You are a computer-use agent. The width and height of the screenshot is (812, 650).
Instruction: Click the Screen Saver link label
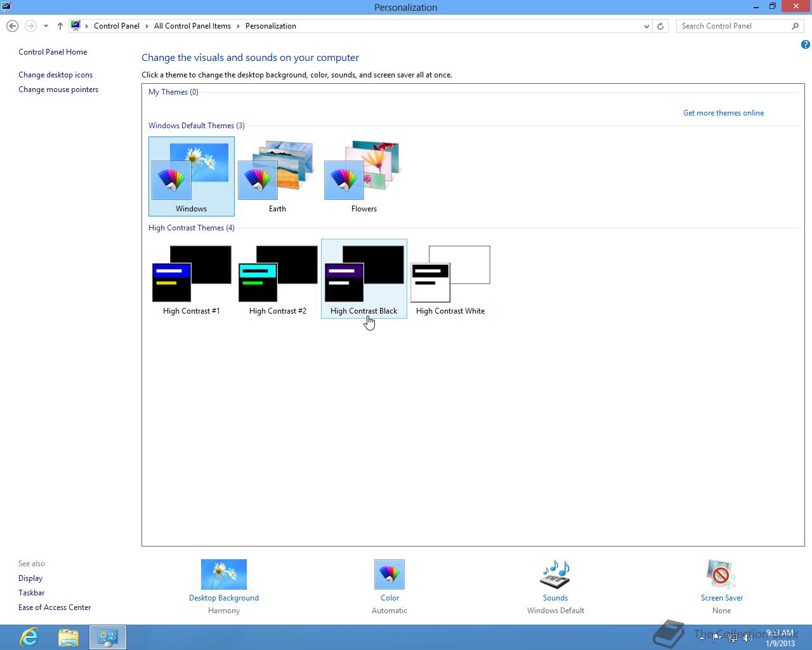point(721,598)
